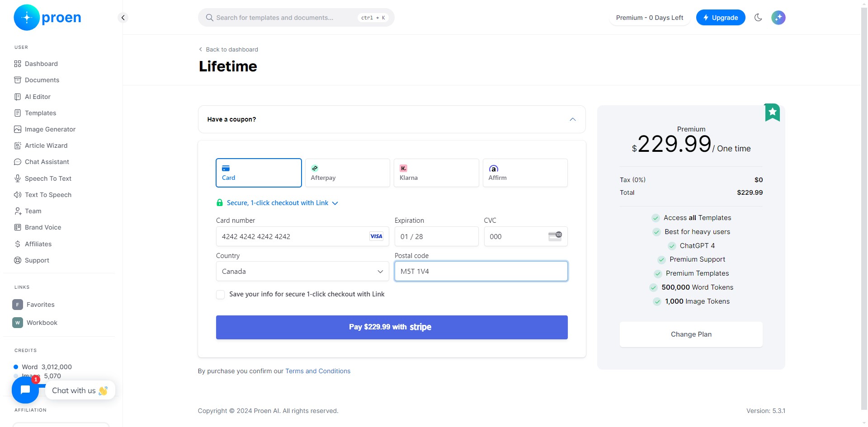Click the Postal code field
The width and height of the screenshot is (868, 427).
pos(481,271)
